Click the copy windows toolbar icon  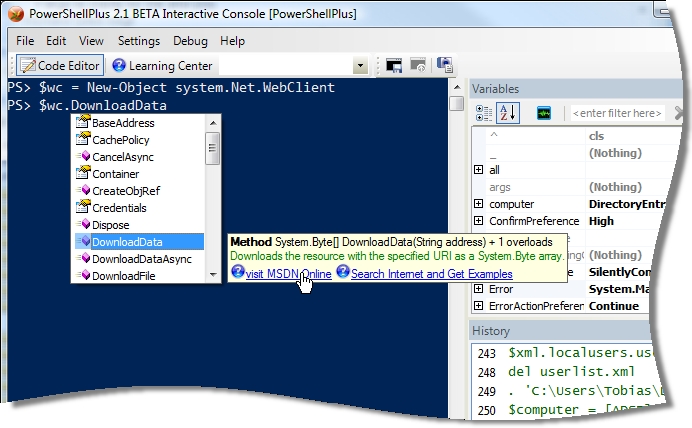pos(444,65)
